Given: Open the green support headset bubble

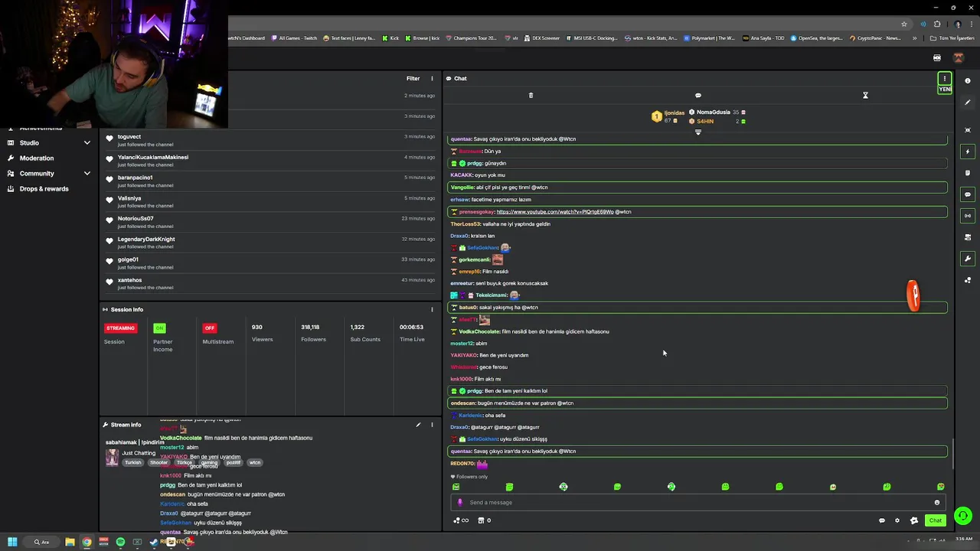Looking at the screenshot, I should (x=963, y=517).
